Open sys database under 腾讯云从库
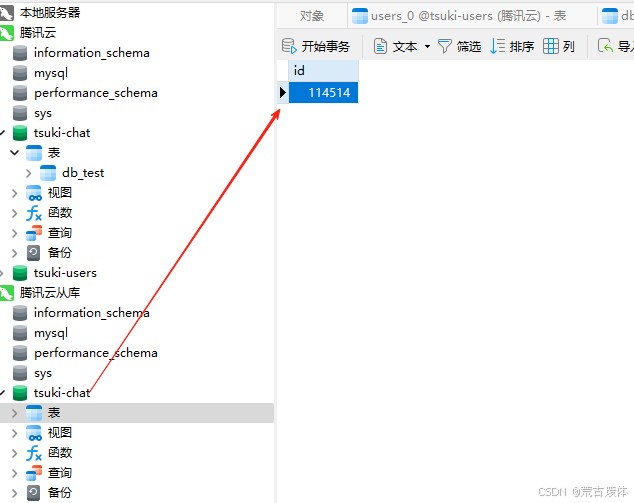The width and height of the screenshot is (634, 503). pos(43,373)
